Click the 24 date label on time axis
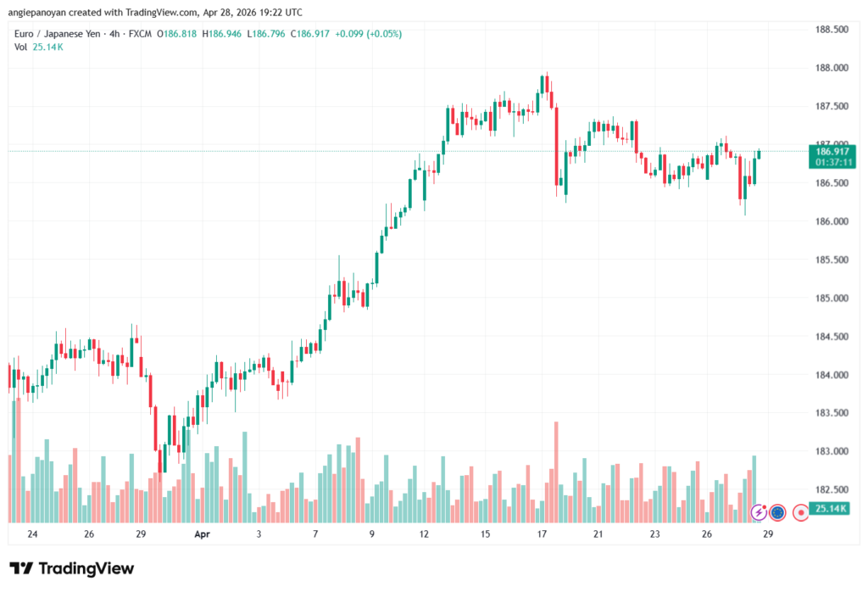Screen dimensions: 868x592 [32, 534]
